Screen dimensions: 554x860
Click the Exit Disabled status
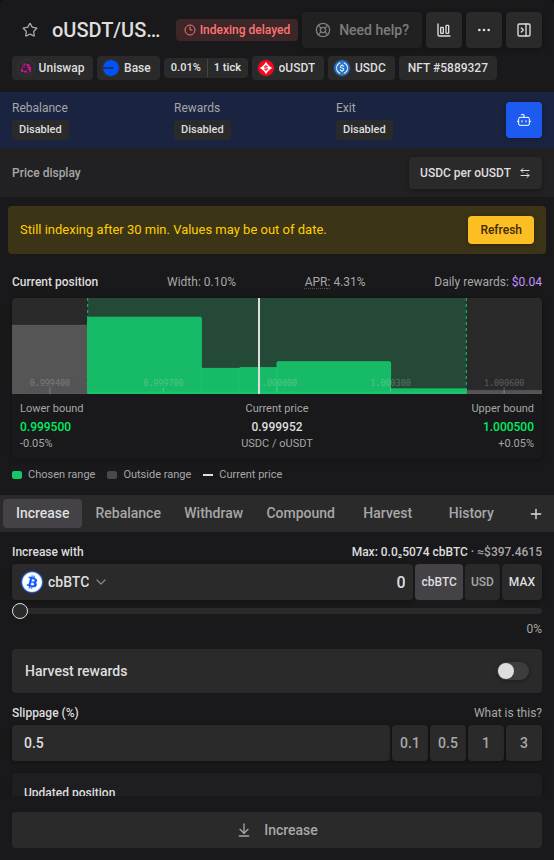click(x=364, y=129)
